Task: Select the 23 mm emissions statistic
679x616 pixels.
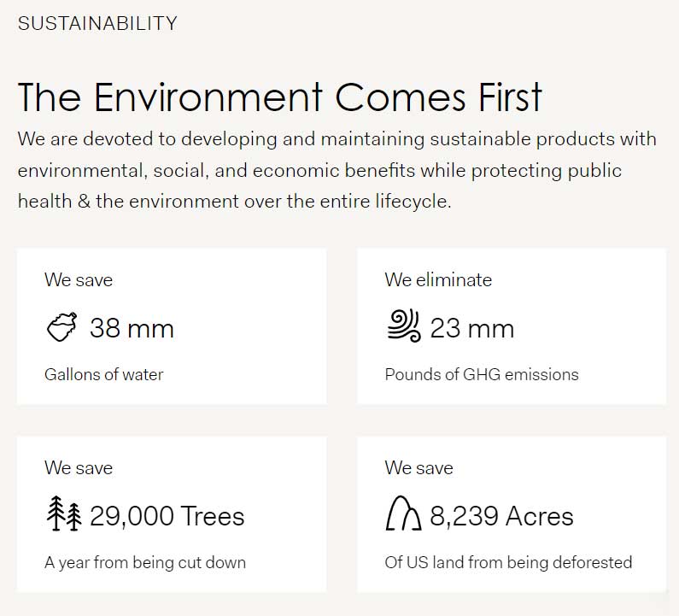Action: 471,328
